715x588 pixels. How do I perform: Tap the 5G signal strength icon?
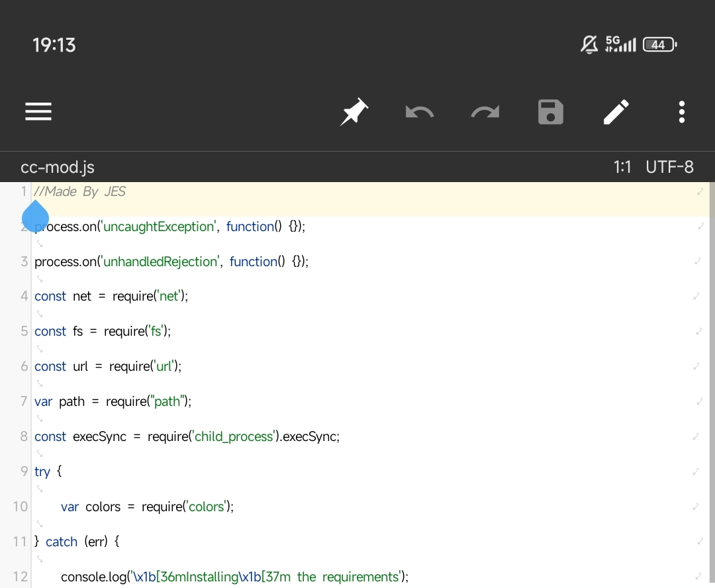[x=620, y=44]
